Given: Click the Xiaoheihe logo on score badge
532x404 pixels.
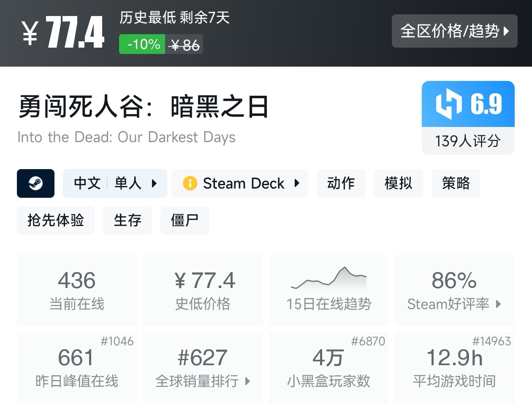Looking at the screenshot, I should click(x=448, y=104).
